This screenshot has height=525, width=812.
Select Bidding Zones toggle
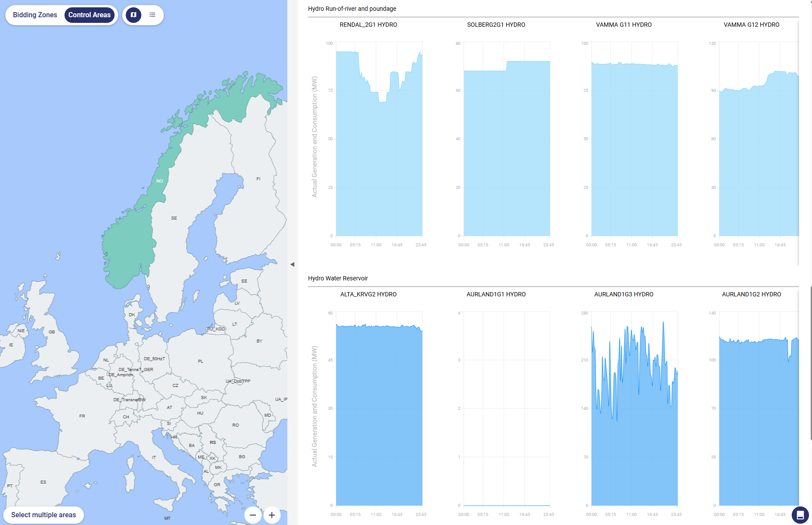[x=35, y=15]
